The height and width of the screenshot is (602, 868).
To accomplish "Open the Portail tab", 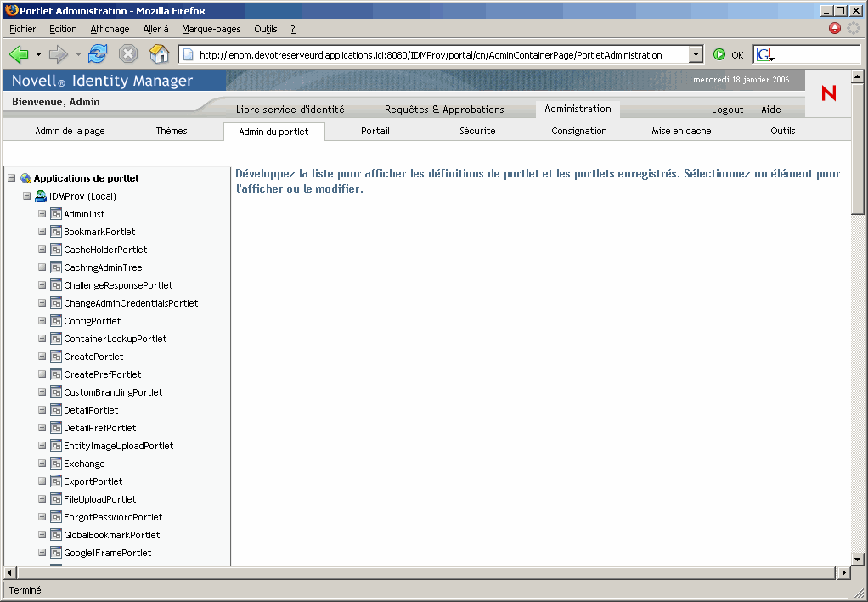I will point(375,131).
